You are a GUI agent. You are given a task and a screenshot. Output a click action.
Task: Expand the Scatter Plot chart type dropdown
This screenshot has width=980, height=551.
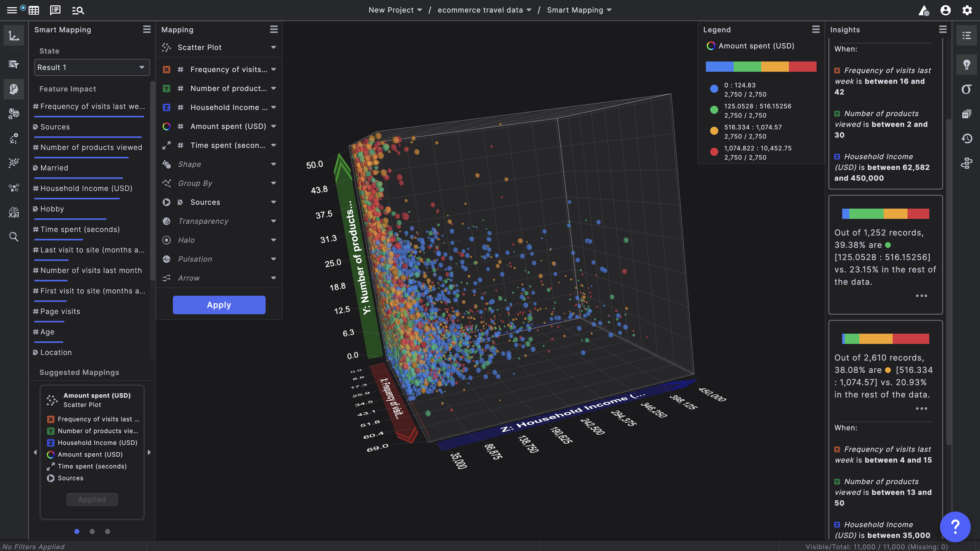274,47
